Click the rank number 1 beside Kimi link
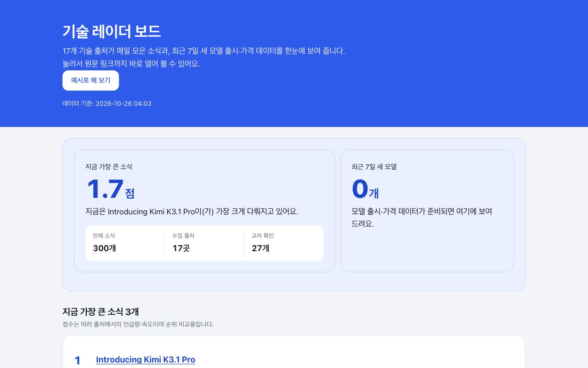Screen dimensions: 588x368 click(x=78, y=361)
